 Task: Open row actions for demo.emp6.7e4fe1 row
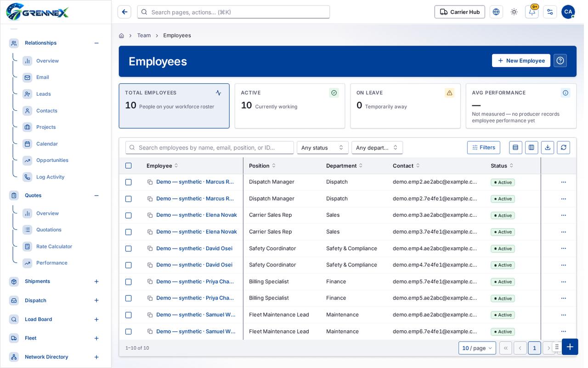coord(564,332)
